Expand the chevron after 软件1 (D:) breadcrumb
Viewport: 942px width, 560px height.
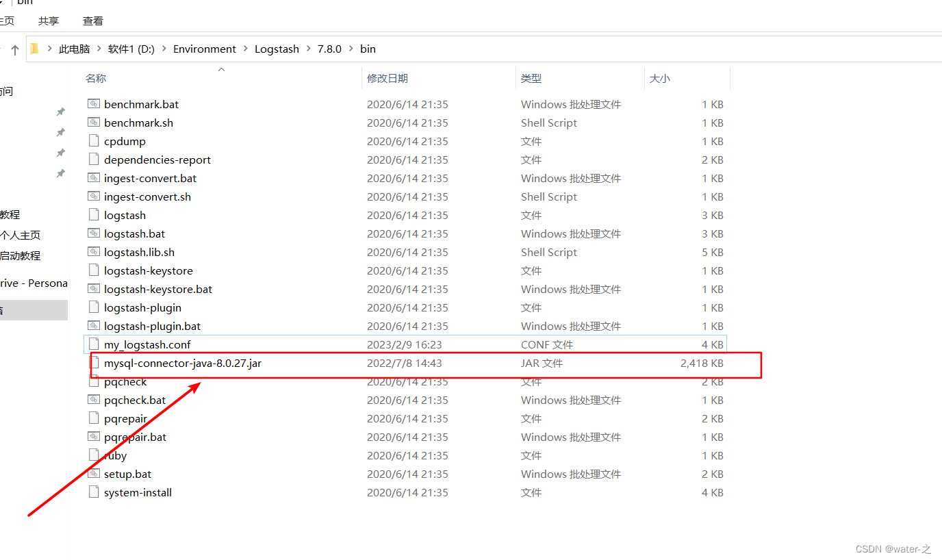pos(164,49)
